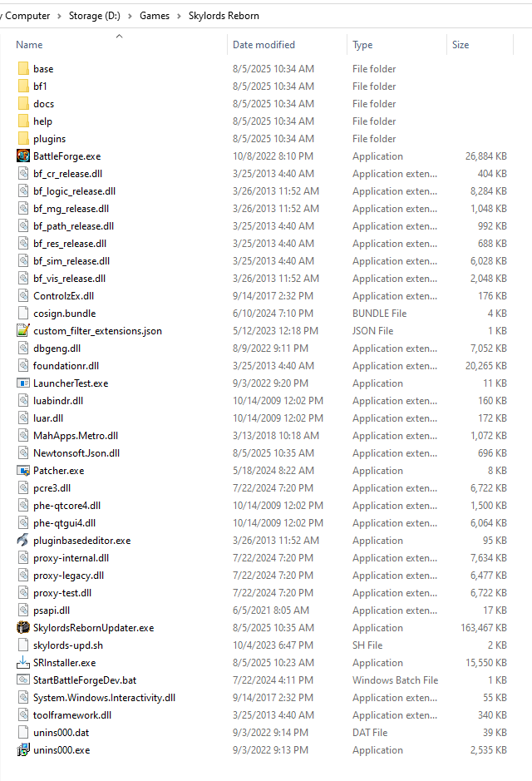Select the luabindr.dll file name
This screenshot has width=532, height=781.
[x=57, y=400]
